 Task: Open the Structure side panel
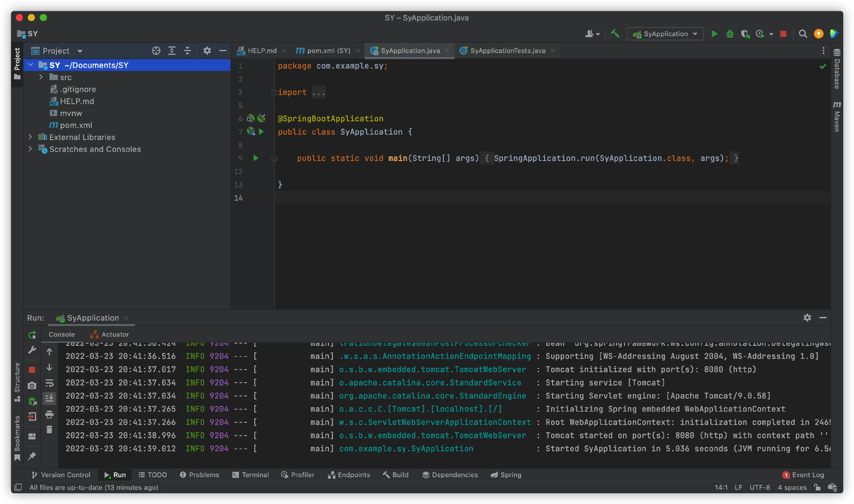17,382
